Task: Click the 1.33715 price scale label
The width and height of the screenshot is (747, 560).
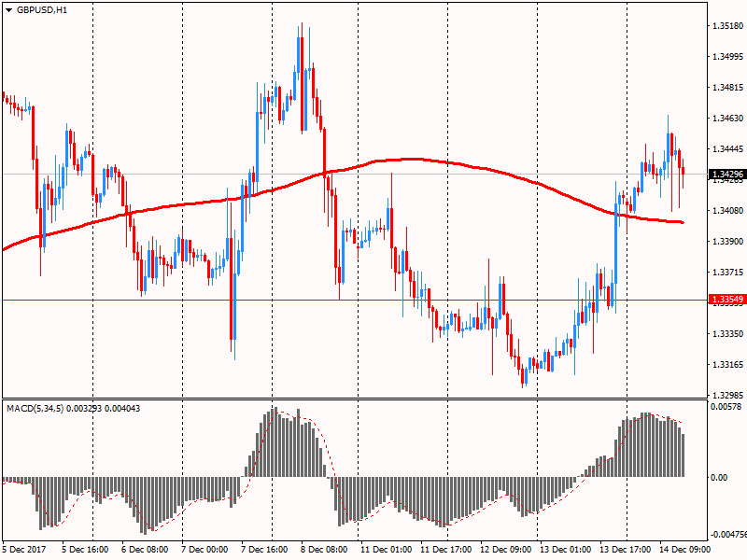Action: [x=727, y=273]
